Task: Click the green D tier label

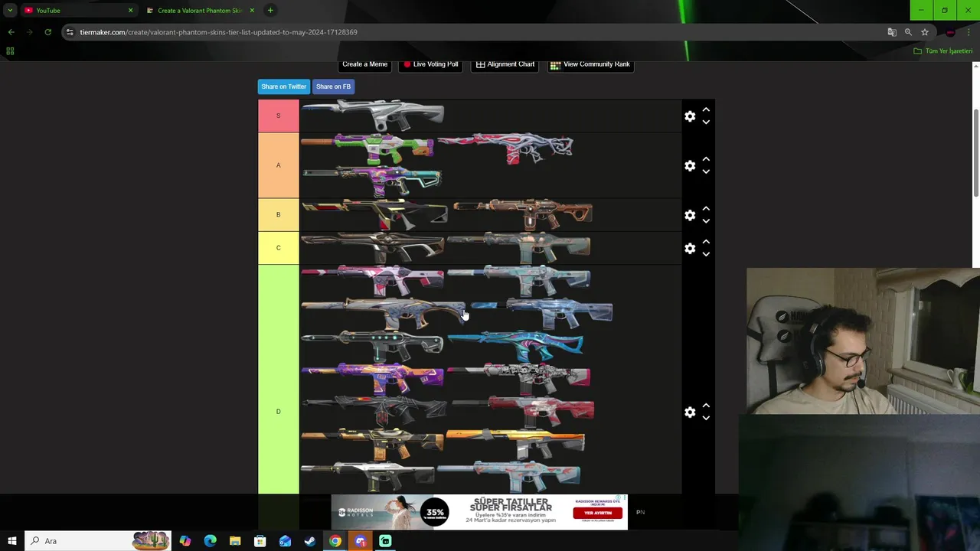Action: (x=279, y=379)
